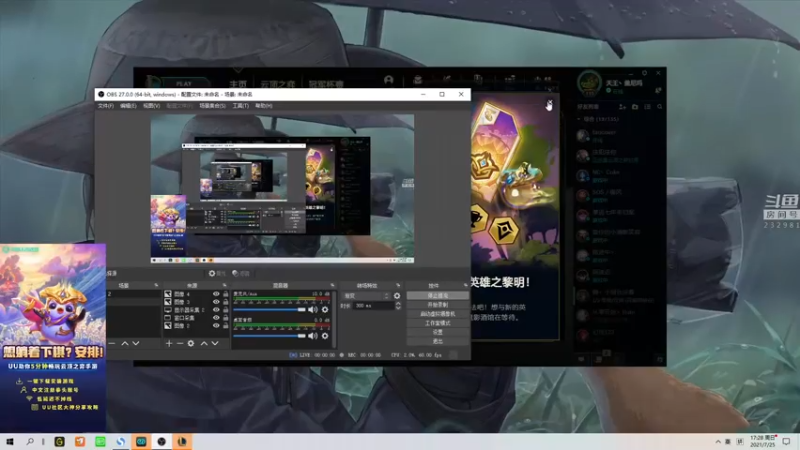Viewport: 800px width, 450px height.
Task: Open OBS Studio icon on taskbar
Action: pyautogui.click(x=162, y=441)
